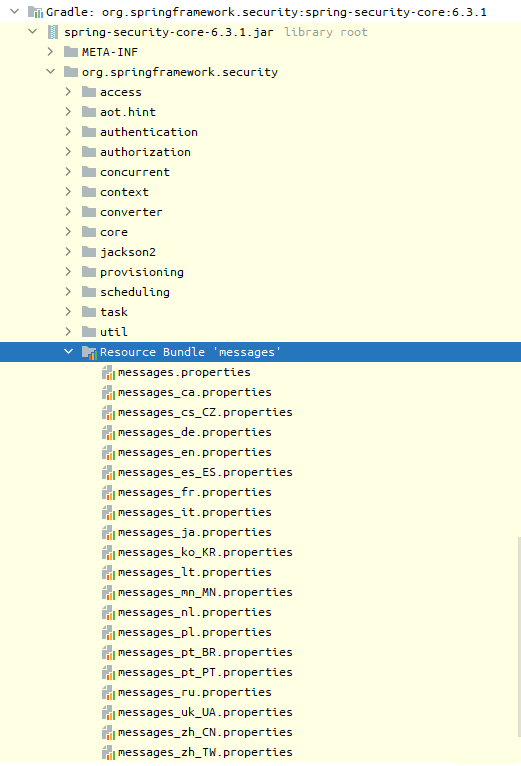This screenshot has width=521, height=766.
Task: Click the Gradle library icon at top
Action: (36, 12)
